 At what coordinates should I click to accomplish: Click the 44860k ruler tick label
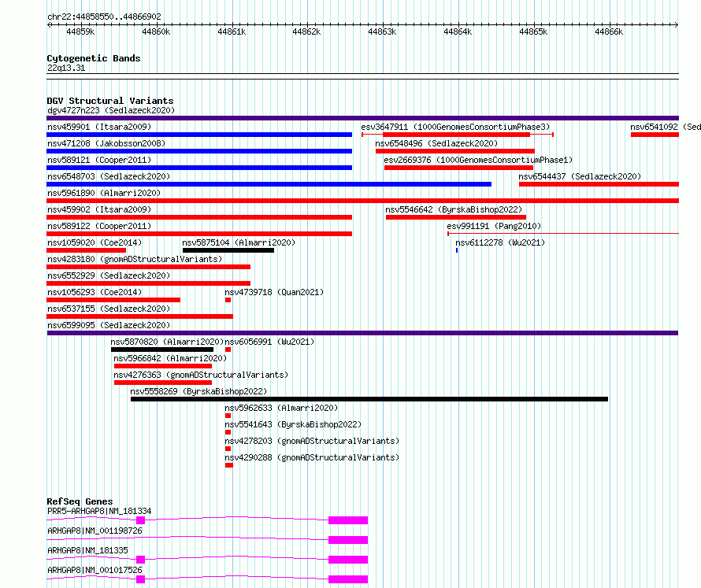pyautogui.click(x=156, y=31)
